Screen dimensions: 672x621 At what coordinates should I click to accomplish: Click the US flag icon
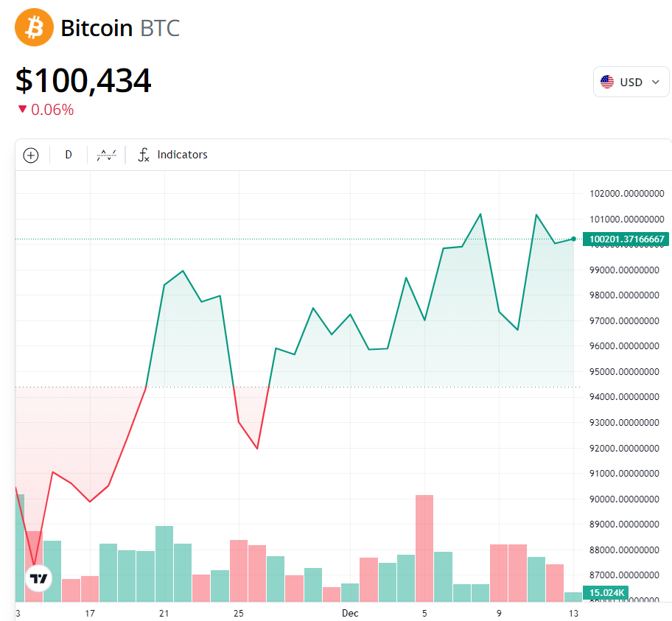[607, 82]
